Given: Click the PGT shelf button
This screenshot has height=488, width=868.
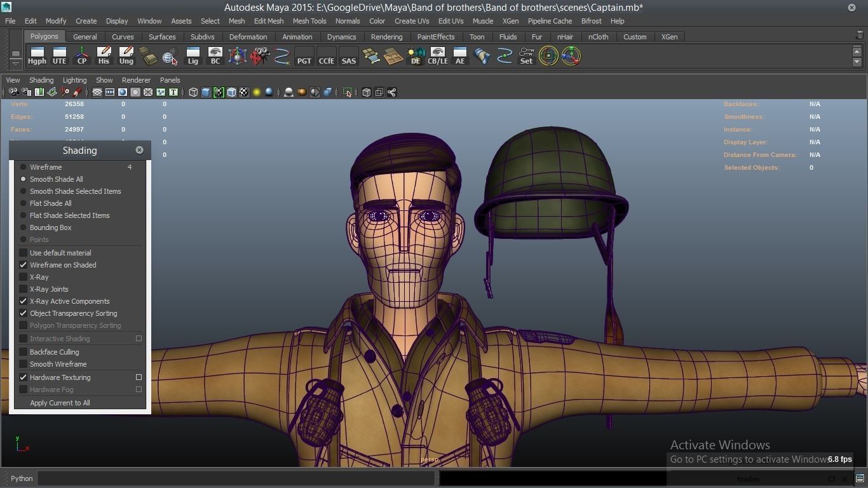Looking at the screenshot, I should (304, 56).
